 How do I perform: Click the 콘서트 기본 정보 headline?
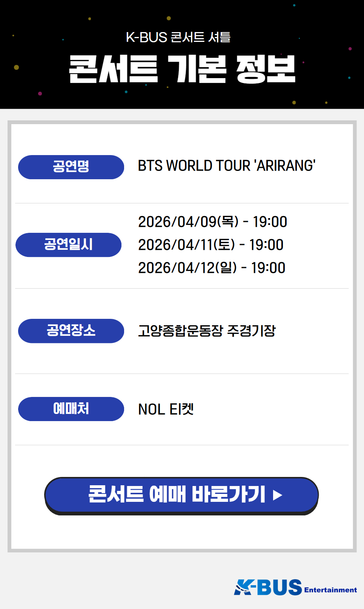(x=182, y=69)
